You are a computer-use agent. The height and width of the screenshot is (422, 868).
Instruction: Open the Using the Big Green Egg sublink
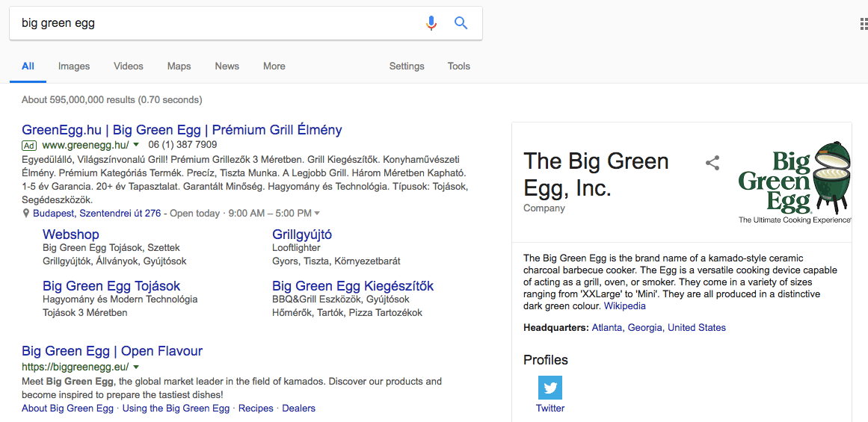tap(176, 409)
